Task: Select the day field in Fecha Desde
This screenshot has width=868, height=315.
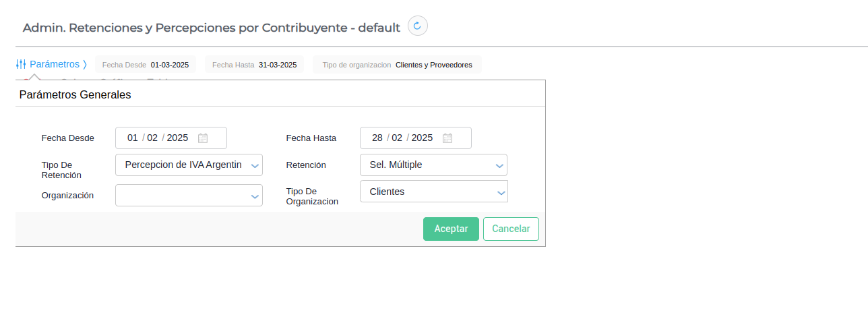Action: pos(133,138)
